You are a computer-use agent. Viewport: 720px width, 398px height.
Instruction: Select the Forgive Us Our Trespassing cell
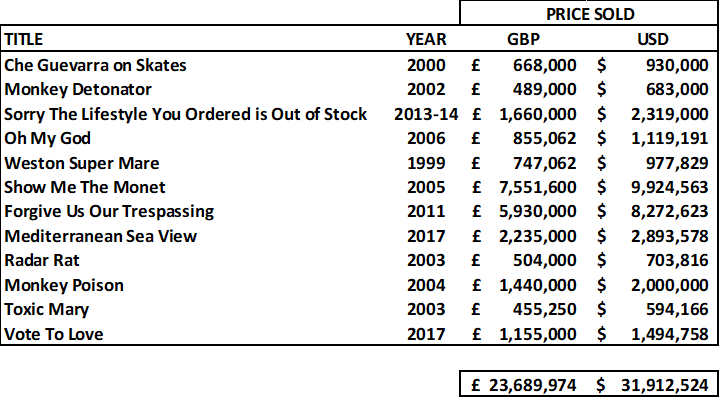point(109,212)
